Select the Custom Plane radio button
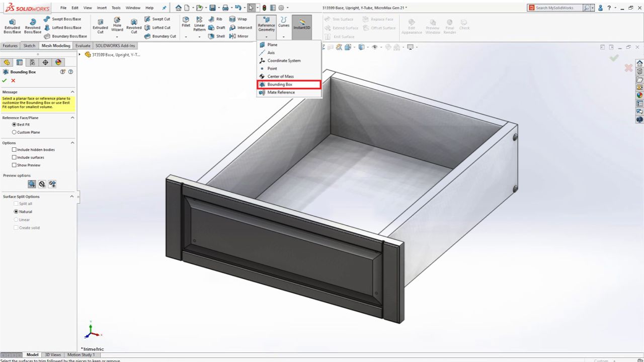The image size is (644, 362). tap(15, 132)
